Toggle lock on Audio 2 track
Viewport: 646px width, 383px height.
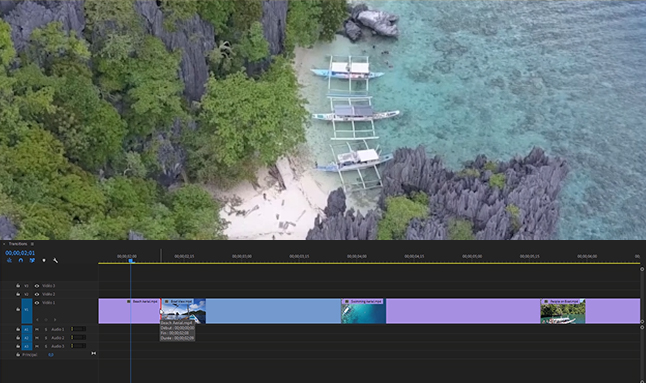coord(18,338)
